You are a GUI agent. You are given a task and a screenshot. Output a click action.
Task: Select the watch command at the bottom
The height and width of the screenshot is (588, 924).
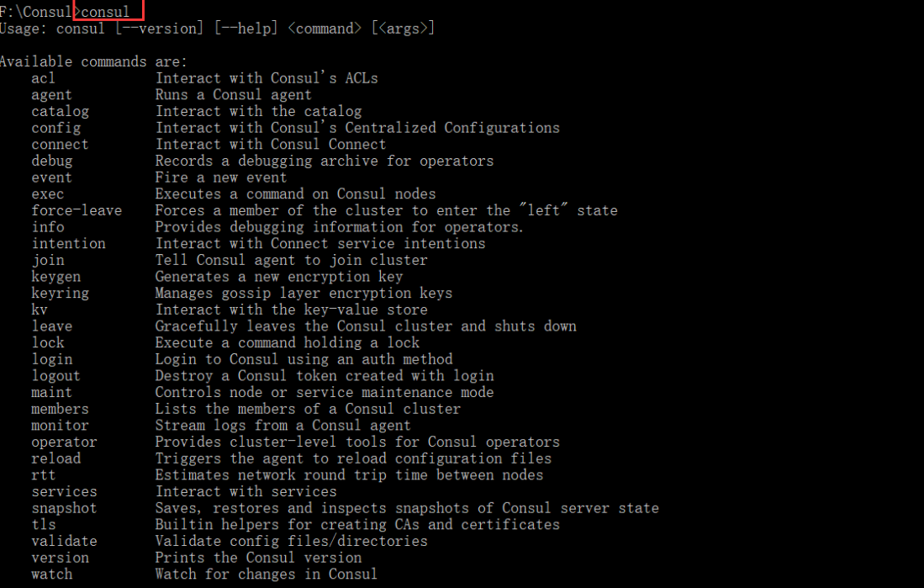tap(52, 574)
